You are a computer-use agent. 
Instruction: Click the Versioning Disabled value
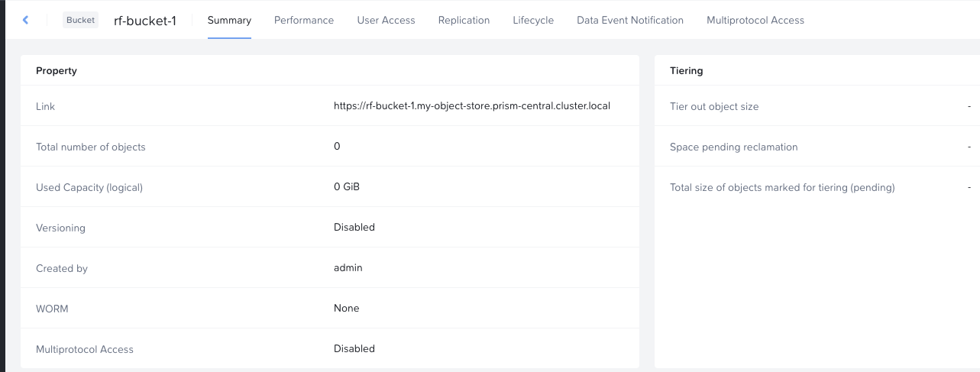(x=354, y=227)
